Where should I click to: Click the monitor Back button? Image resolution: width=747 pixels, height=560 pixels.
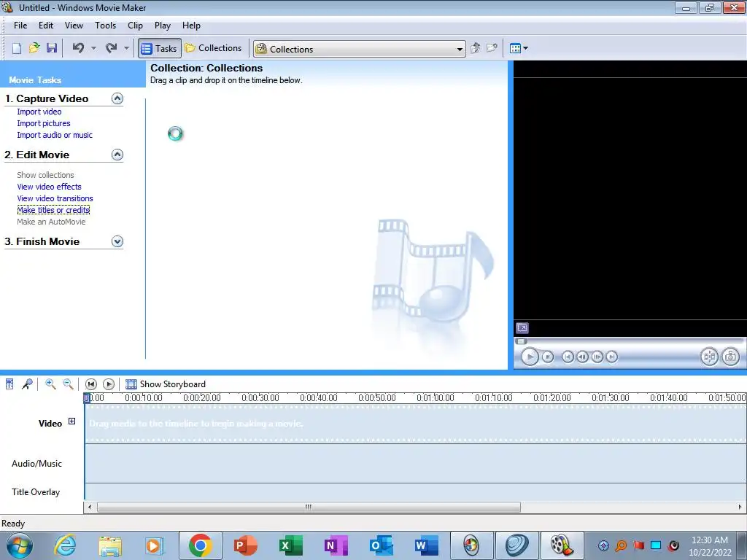click(568, 357)
